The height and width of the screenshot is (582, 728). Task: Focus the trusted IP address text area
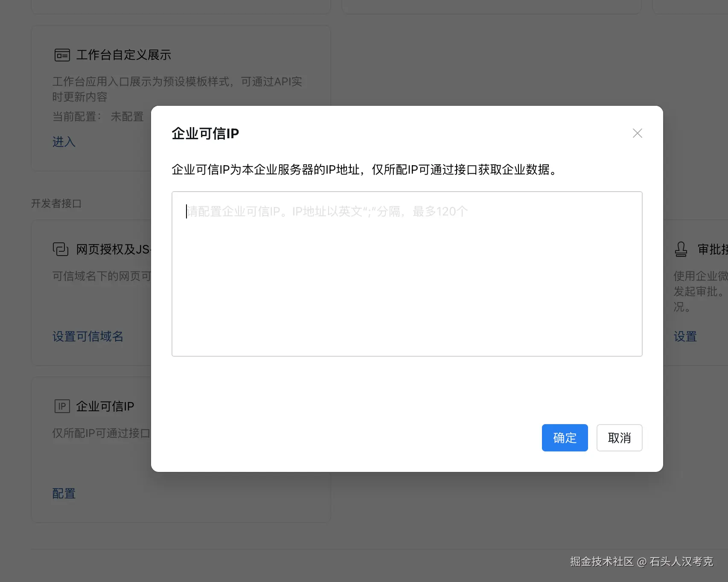[407, 274]
